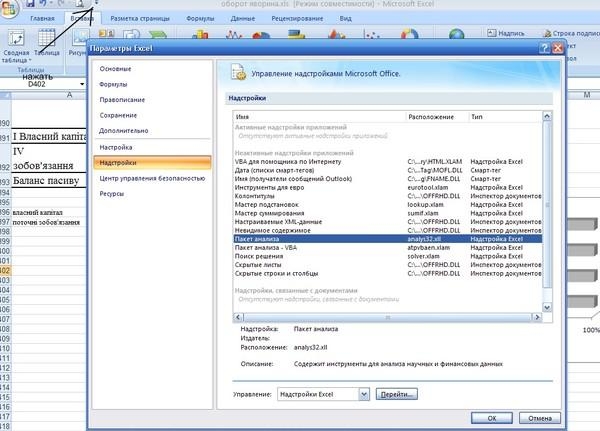600x431 pixels.
Task: Open the Формулы ribbon tab
Action: point(200,18)
